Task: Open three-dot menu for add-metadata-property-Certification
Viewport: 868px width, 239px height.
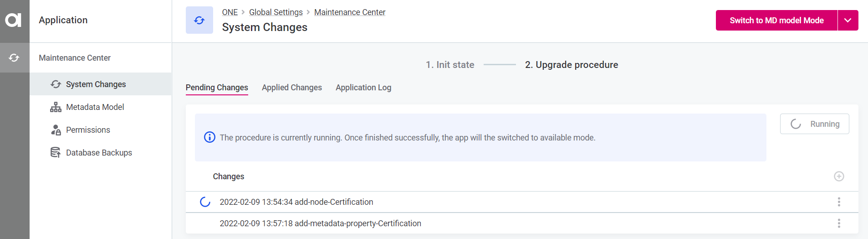Action: coord(838,223)
